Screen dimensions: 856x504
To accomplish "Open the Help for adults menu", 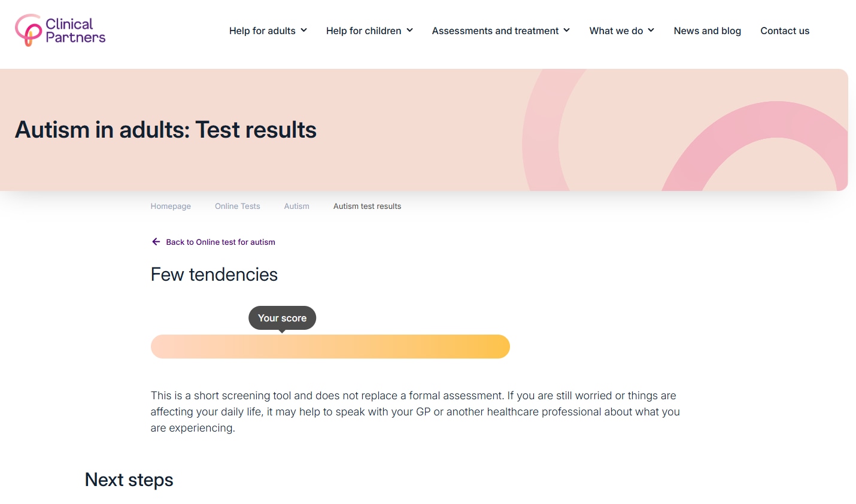I will tap(262, 31).
